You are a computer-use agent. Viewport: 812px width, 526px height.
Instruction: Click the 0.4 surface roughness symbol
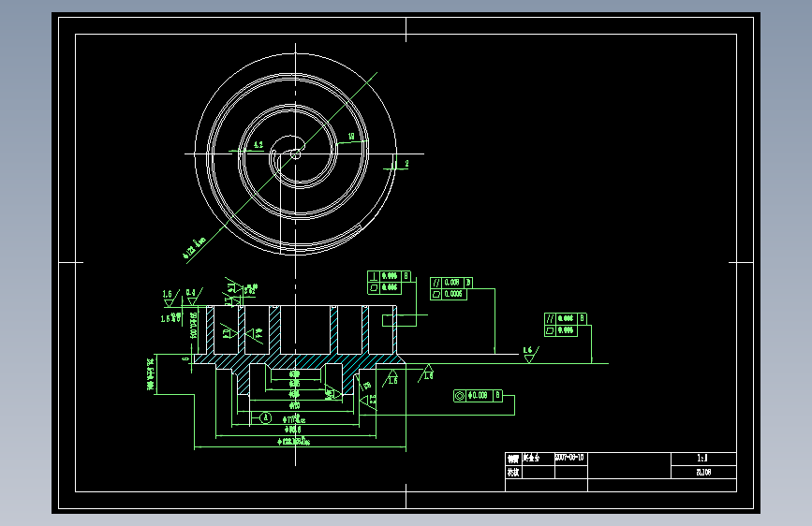coord(192,298)
